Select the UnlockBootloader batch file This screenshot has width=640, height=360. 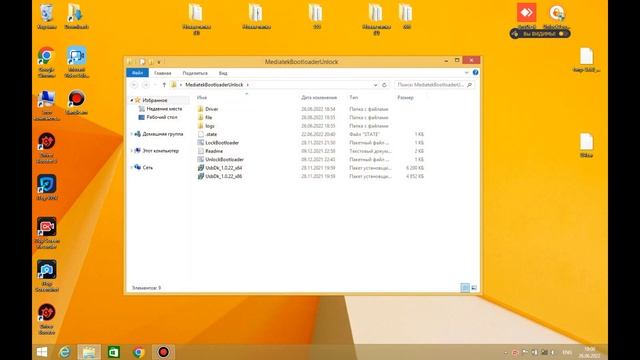[x=224, y=160]
